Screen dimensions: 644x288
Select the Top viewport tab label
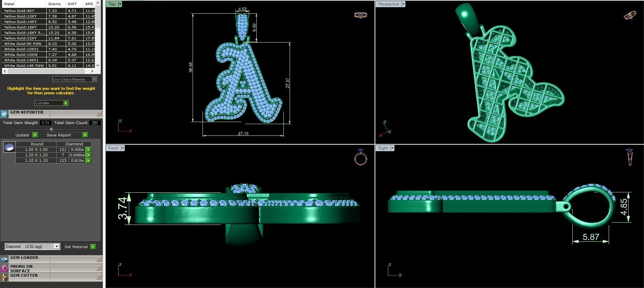pos(112,4)
